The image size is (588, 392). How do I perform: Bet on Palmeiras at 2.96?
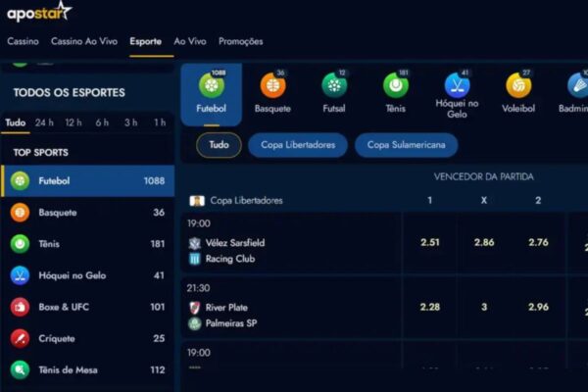(x=538, y=307)
